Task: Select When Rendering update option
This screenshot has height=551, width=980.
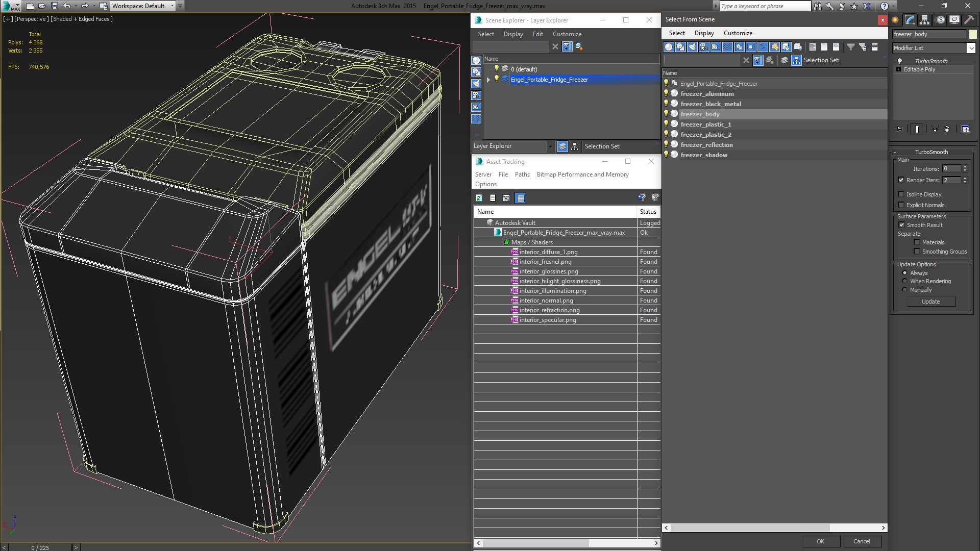Action: tap(904, 281)
